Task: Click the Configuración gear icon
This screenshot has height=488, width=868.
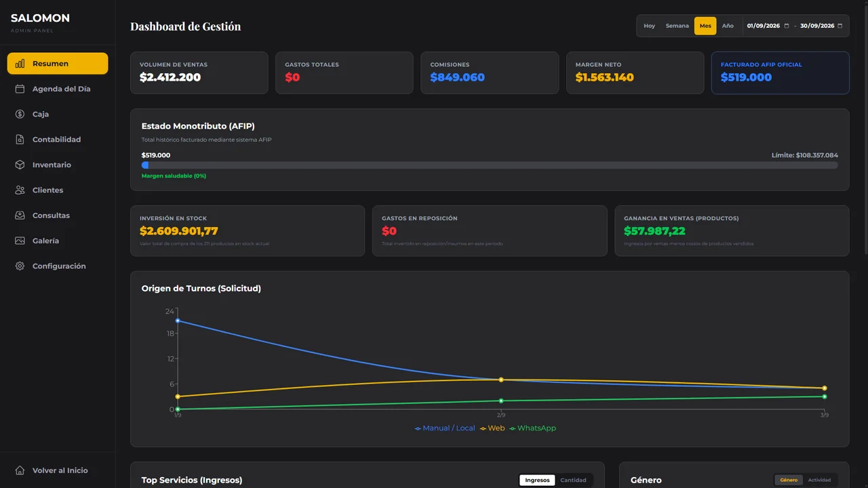Action: [20, 266]
